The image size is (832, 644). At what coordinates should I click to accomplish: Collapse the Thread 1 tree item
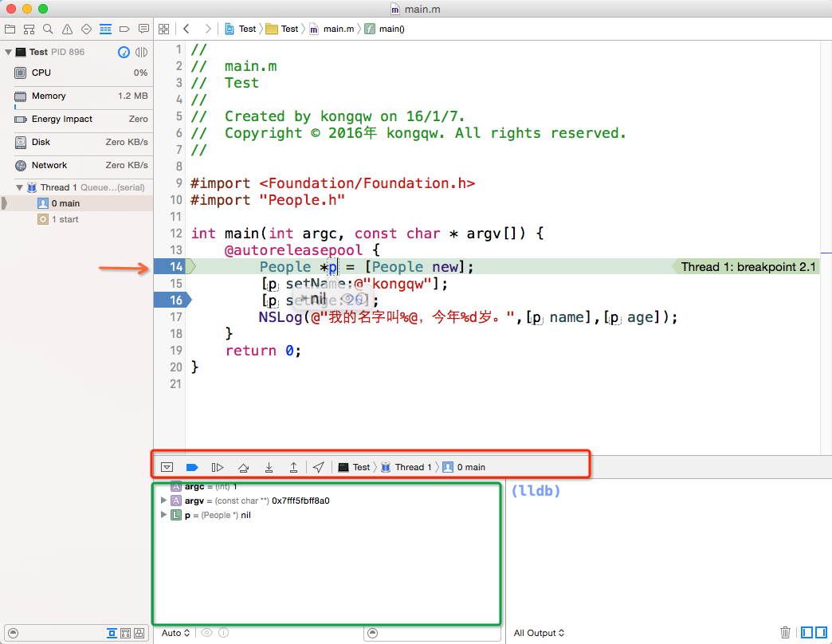coord(19,187)
